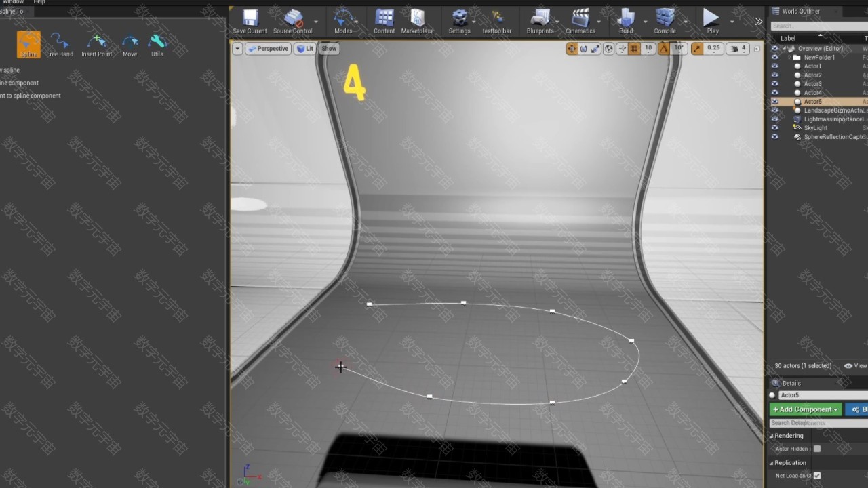Uncheck the Net Load on Client checkbox

coord(817,476)
